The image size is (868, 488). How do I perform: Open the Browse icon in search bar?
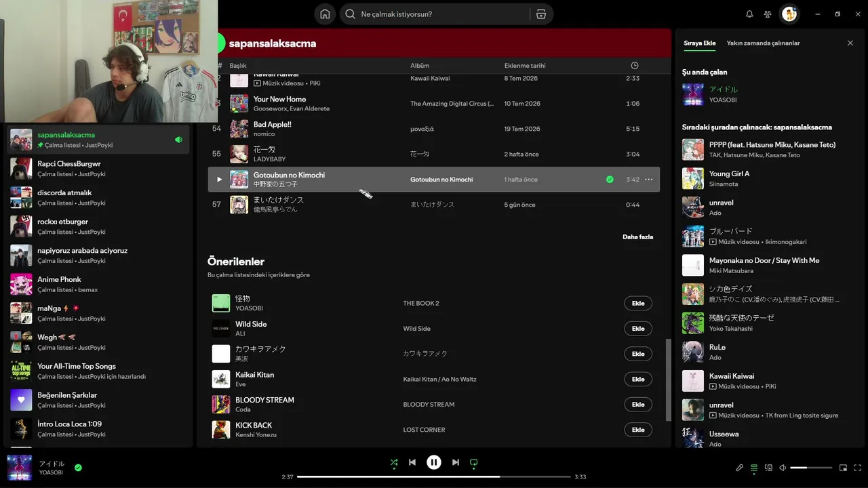click(x=540, y=14)
